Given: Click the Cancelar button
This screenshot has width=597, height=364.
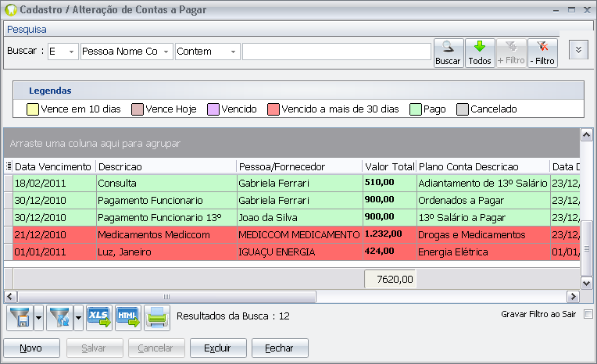Looking at the screenshot, I should [x=156, y=348].
